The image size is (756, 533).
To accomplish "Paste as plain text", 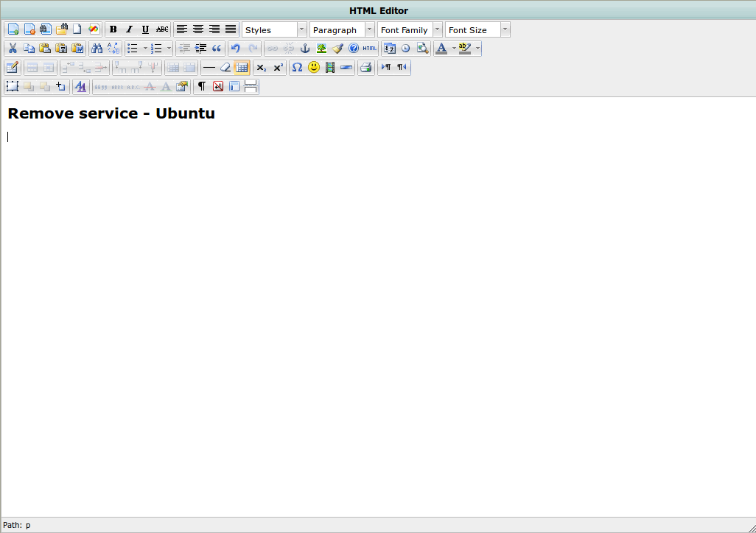I will tap(61, 48).
